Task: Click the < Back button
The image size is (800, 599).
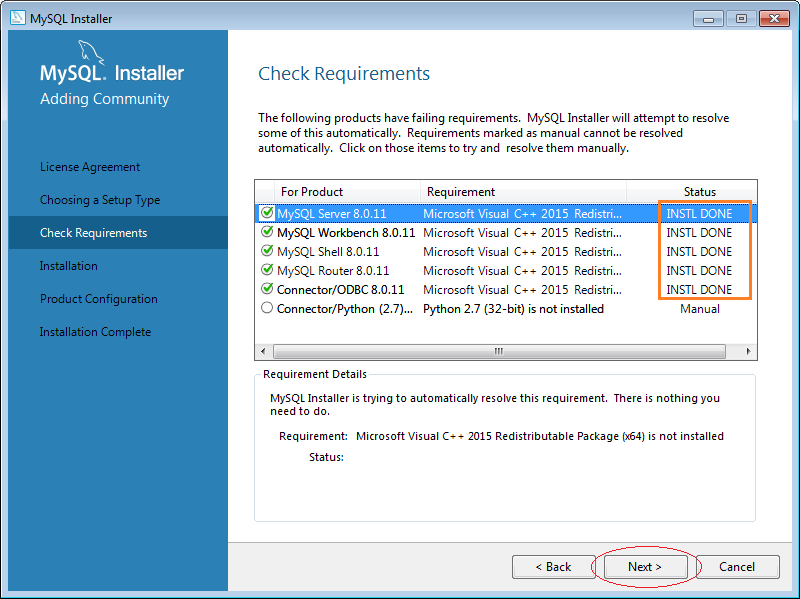Action: click(554, 567)
